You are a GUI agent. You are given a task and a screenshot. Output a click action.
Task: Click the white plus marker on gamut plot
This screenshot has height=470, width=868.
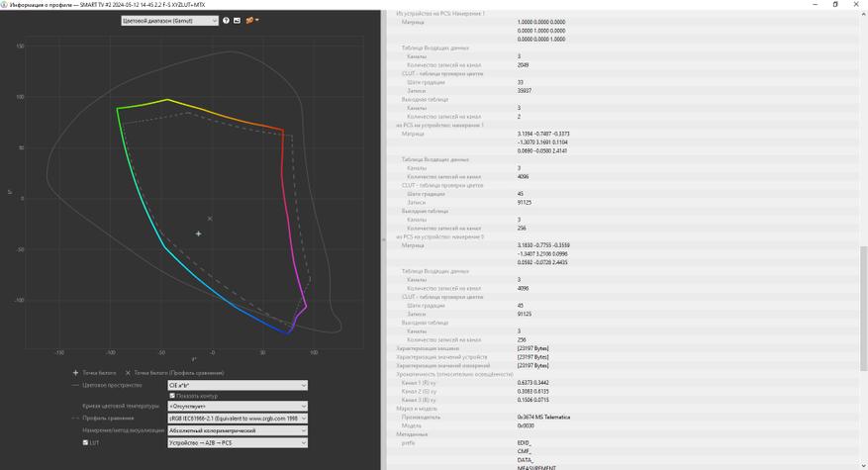pyautogui.click(x=198, y=234)
